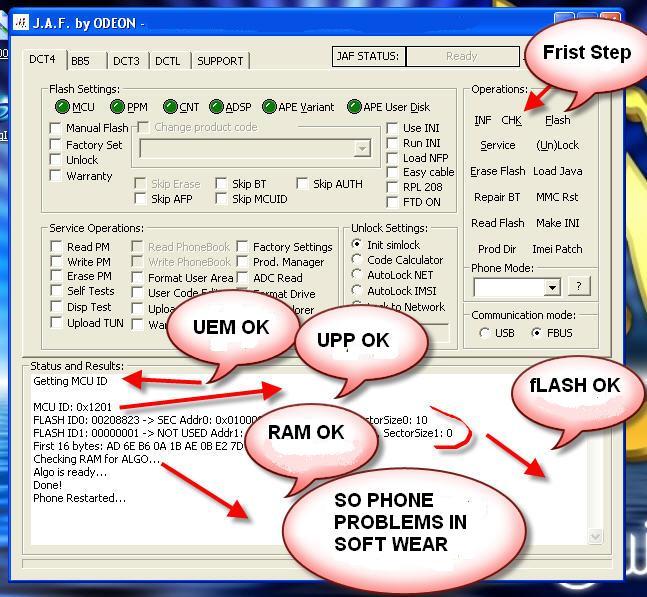
Task: Tick the Unlock checkbox
Action: pos(56,159)
